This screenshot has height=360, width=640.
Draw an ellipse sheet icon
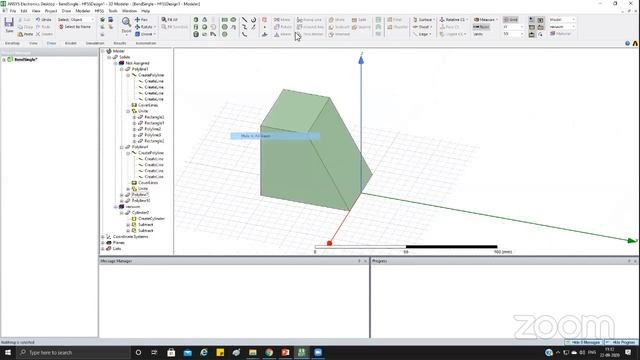point(233,20)
